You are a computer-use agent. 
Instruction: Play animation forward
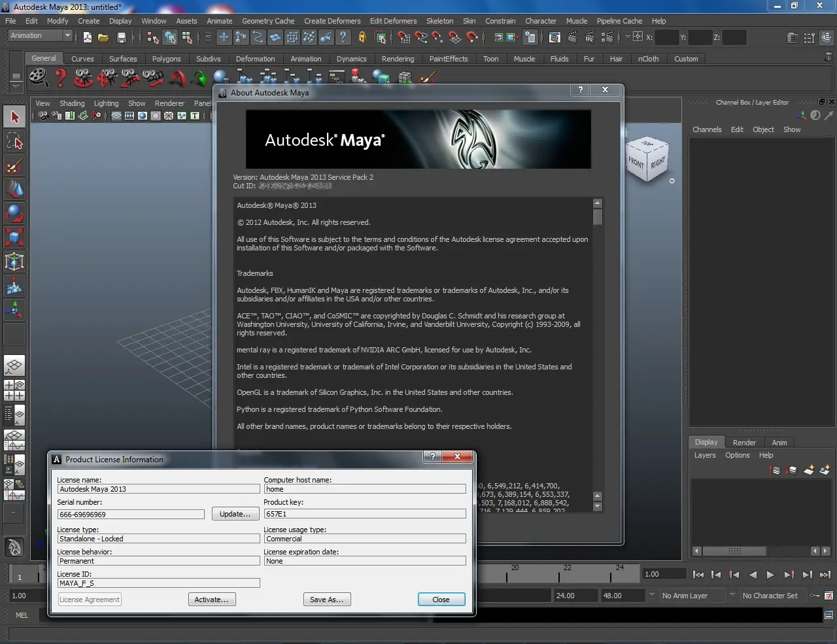point(770,575)
